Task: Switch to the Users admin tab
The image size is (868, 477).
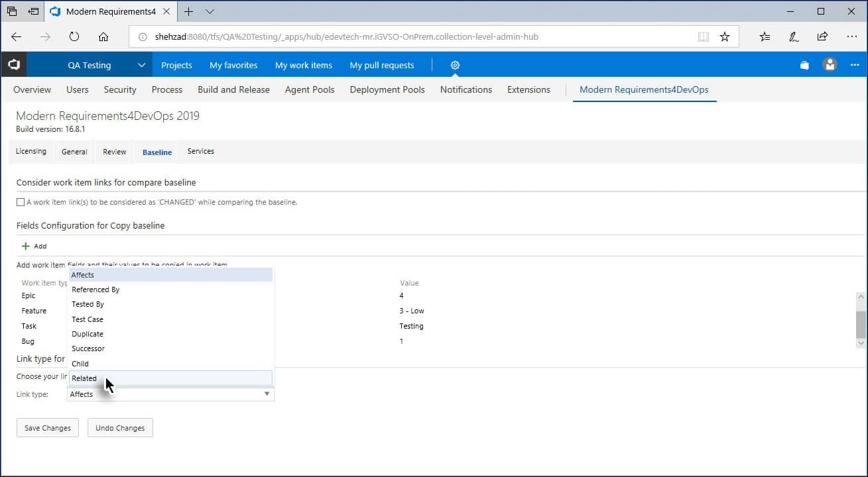Action: tap(78, 89)
